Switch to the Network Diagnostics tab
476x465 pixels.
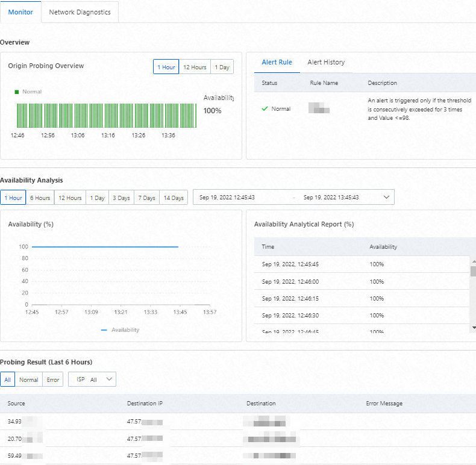[80, 12]
